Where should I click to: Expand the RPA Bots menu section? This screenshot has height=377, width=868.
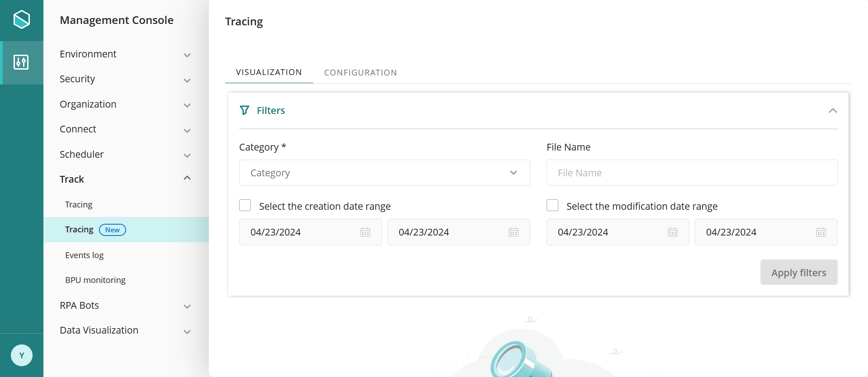(125, 306)
